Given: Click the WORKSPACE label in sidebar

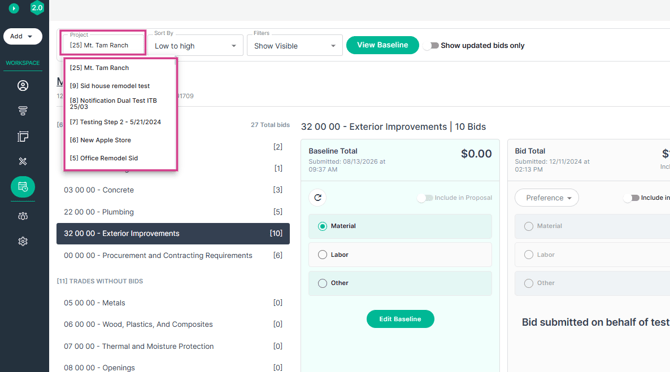Looking at the screenshot, I should click(23, 63).
